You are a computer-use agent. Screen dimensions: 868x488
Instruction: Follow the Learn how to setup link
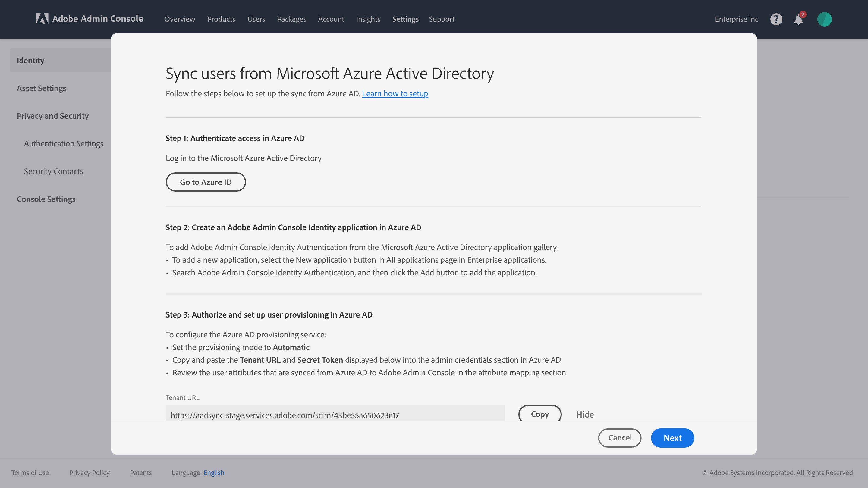point(395,94)
